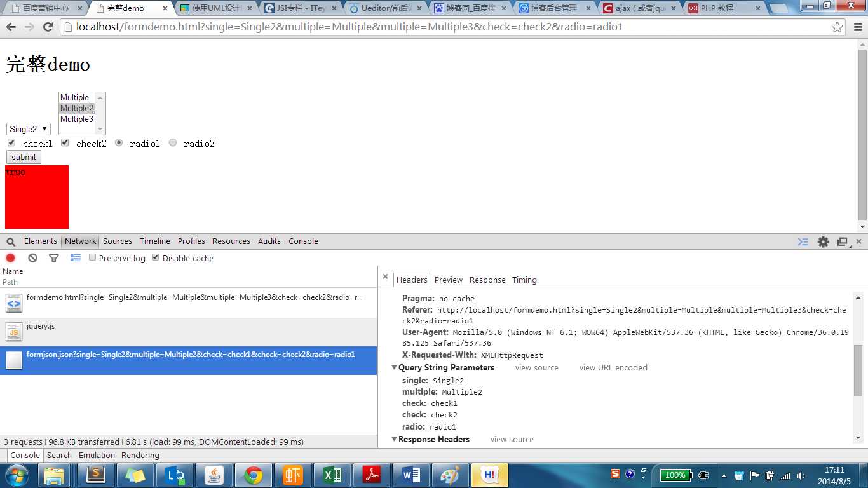The width and height of the screenshot is (868, 488).
Task: Show the DevTools console drawer icon
Action: click(x=803, y=242)
